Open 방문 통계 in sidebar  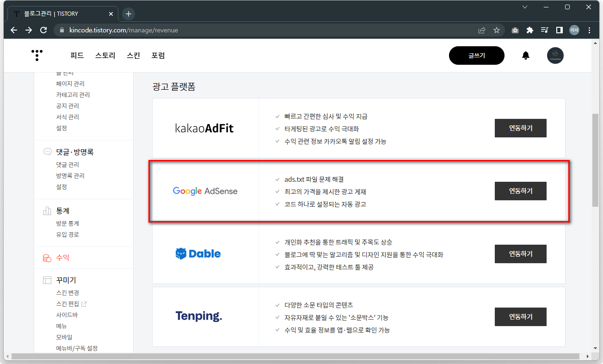click(68, 223)
